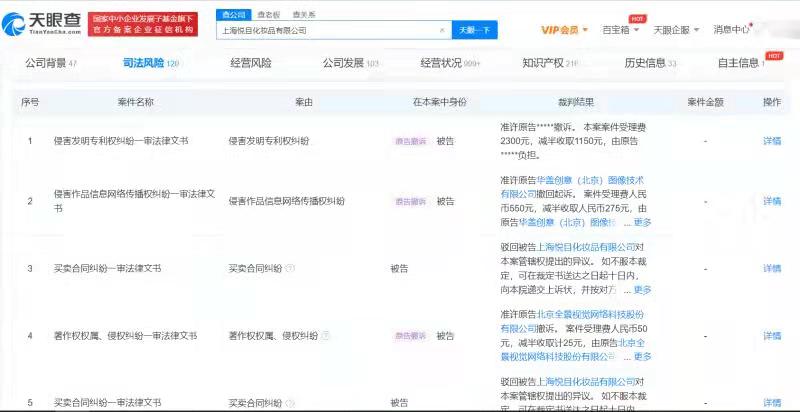Click the 天眼查 logo
This screenshot has height=412, width=800.
pyautogui.click(x=41, y=24)
